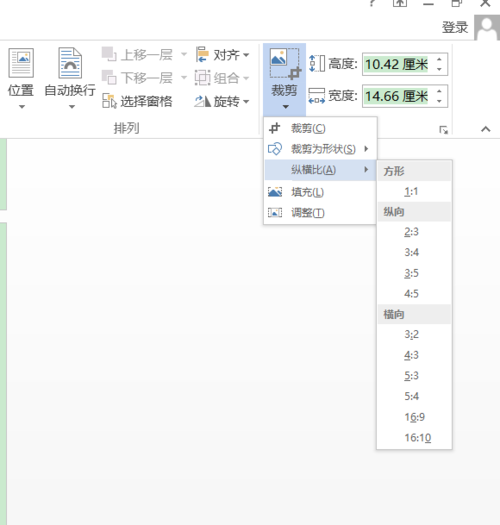500x525 pixels.
Task: Click the Sign in (登录) link
Action: 454,27
